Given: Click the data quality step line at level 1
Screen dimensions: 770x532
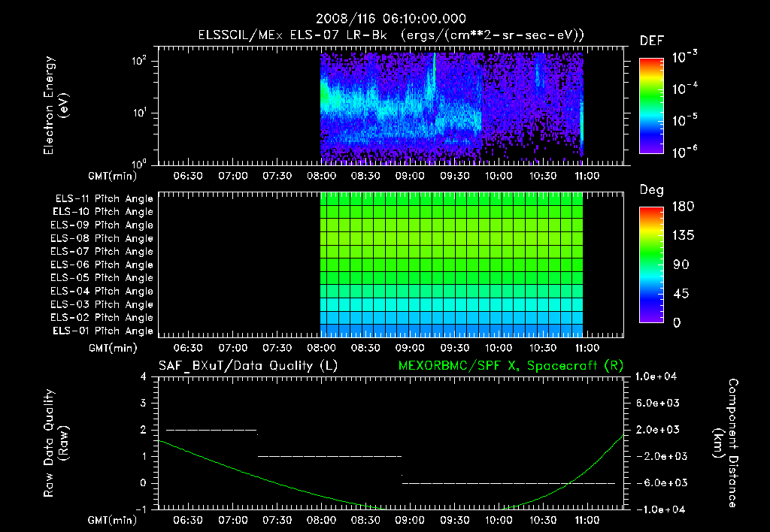Looking at the screenshot, I should click(329, 456).
